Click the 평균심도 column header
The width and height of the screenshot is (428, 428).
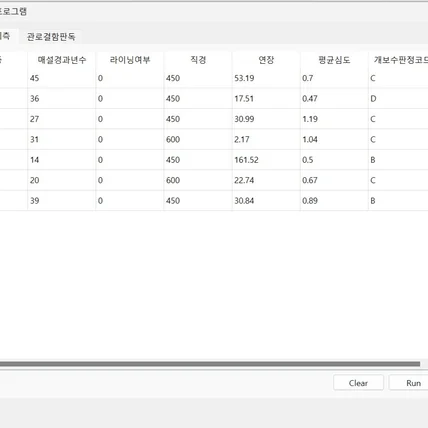(x=334, y=60)
